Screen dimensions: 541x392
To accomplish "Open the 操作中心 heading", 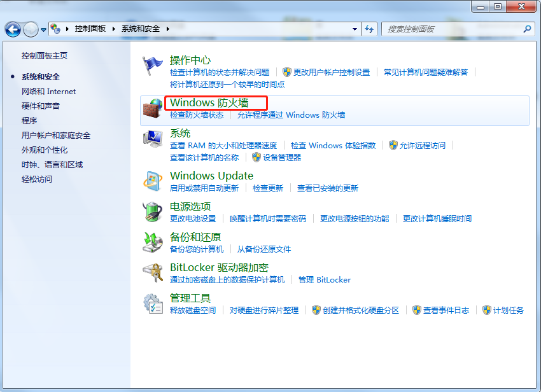I will tap(190, 60).
